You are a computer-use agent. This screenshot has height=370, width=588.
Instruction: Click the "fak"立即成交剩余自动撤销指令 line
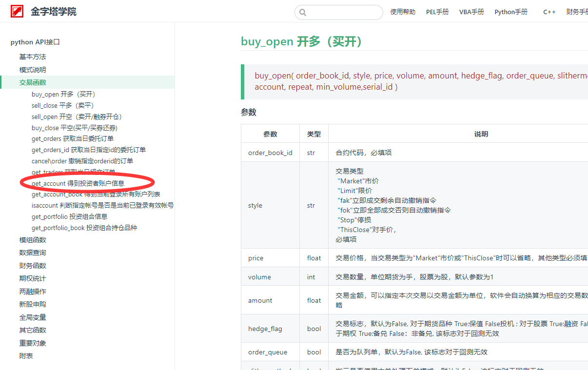(387, 200)
